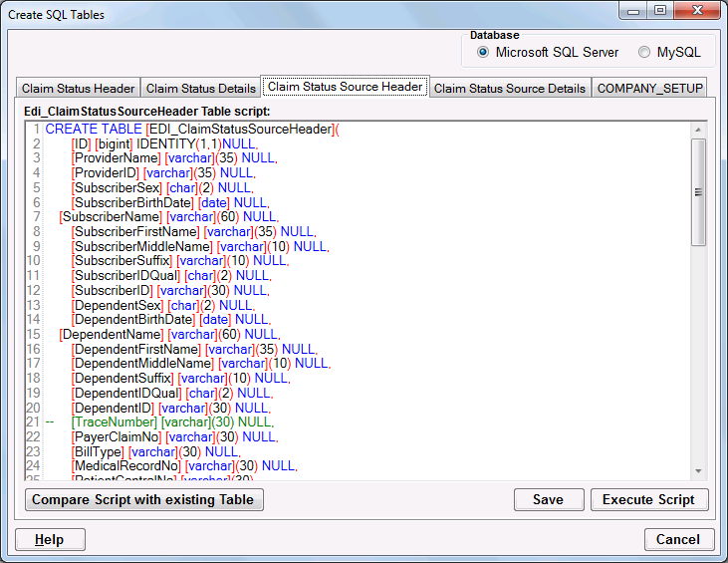Click Compare Script with existing Table
728x563 pixels.
pos(144,499)
